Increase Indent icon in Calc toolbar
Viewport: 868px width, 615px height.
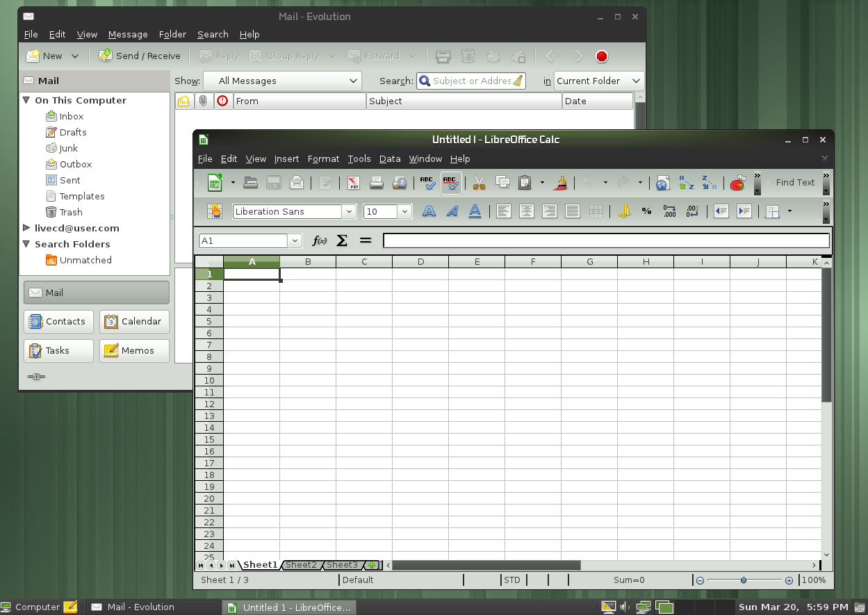(x=744, y=211)
